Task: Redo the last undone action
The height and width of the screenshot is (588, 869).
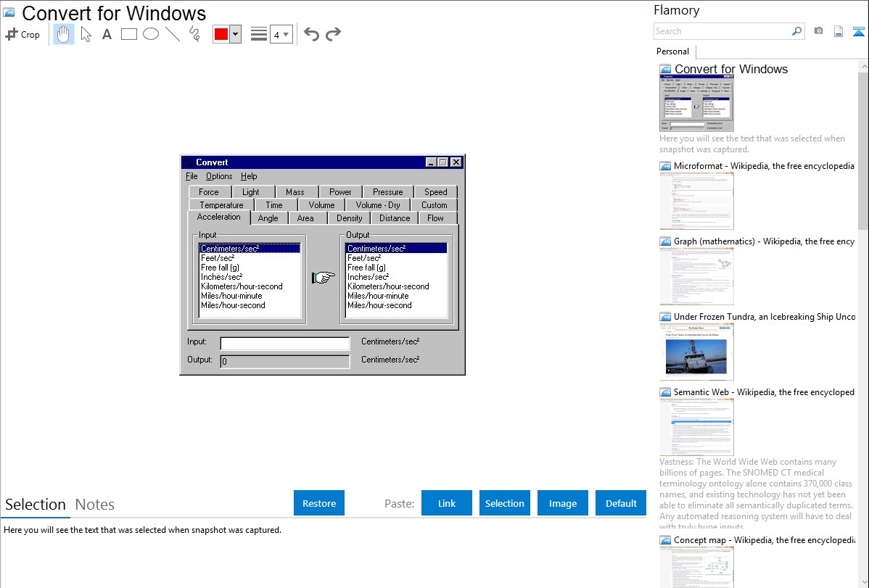Action: pyautogui.click(x=333, y=34)
